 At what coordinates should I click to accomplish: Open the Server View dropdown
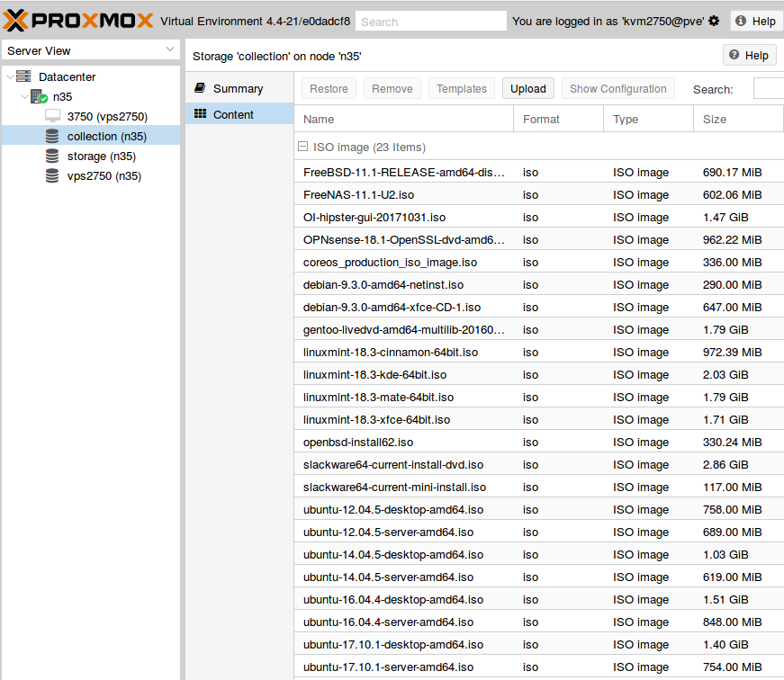point(90,51)
